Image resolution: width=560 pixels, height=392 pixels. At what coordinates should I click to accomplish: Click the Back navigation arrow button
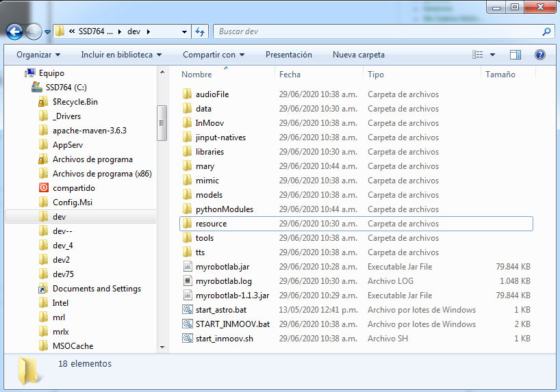point(14,32)
